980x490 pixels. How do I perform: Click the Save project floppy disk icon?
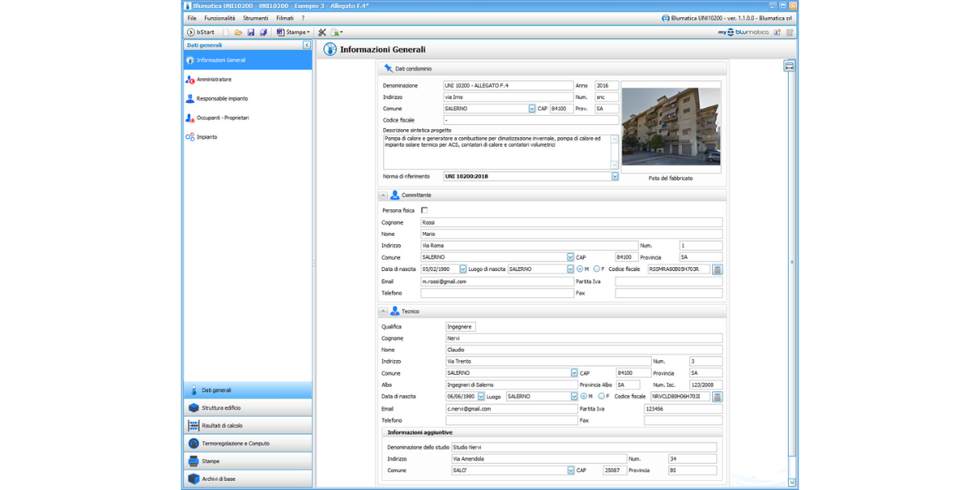251,33
